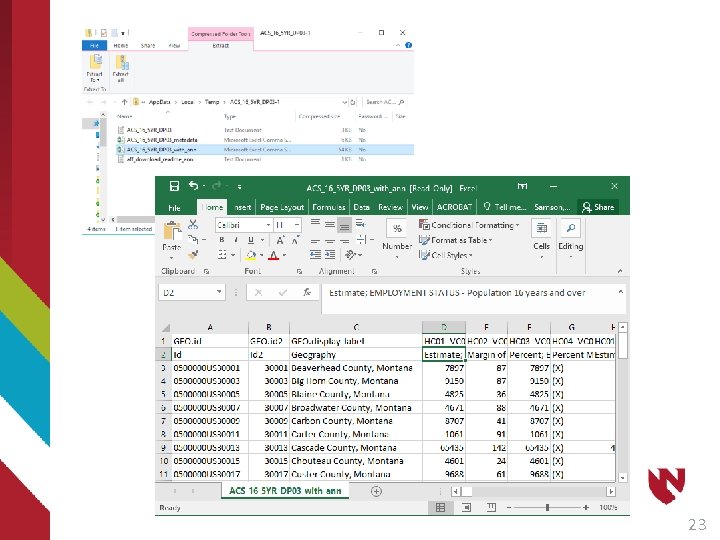This screenshot has width=720, height=540.
Task: Switch to the Share tab in File Explorer
Action: coord(147,45)
